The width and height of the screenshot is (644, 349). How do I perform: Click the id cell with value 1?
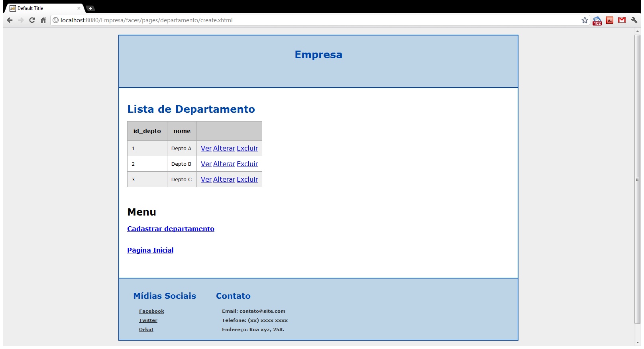(x=147, y=148)
